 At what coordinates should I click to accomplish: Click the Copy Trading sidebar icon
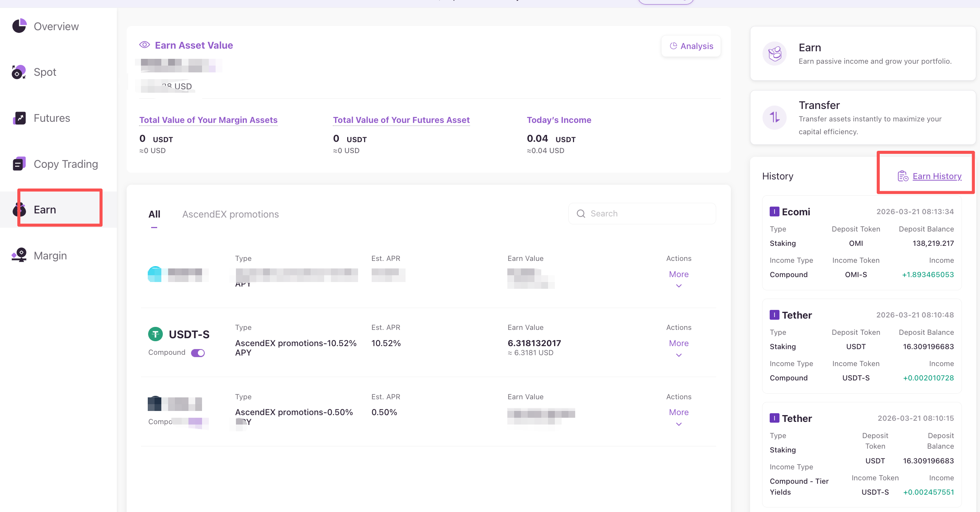click(x=19, y=164)
